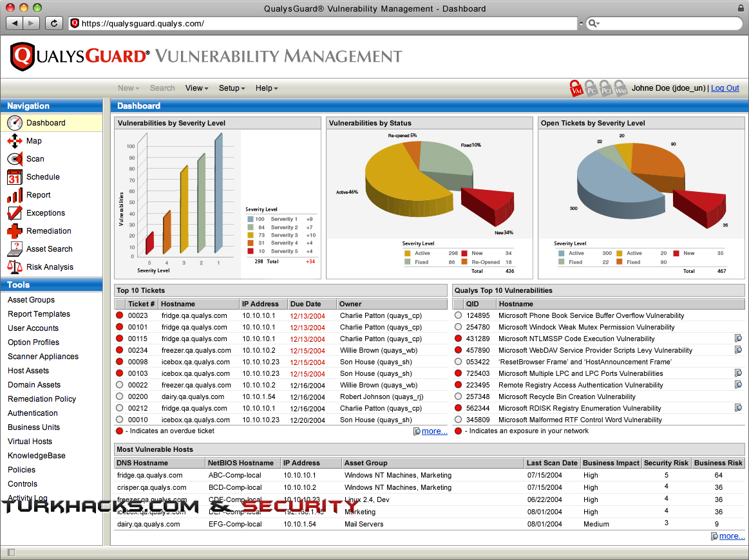Screen dimensions: 749x560
Task: Select the status circle for ticket 00010
Action: pos(119,420)
